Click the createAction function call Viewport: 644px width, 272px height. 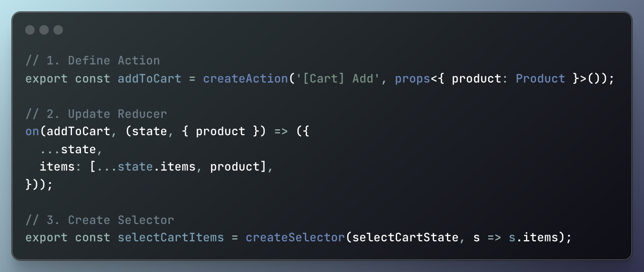coord(245,79)
